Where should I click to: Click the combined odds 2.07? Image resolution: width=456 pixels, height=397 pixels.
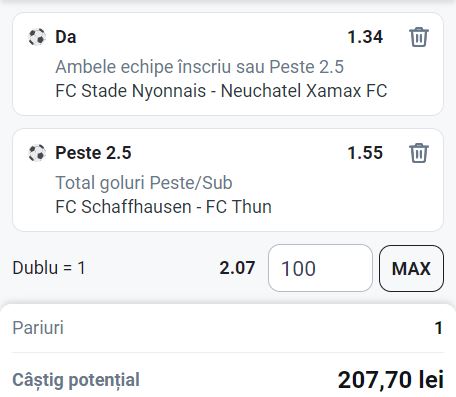(x=237, y=268)
